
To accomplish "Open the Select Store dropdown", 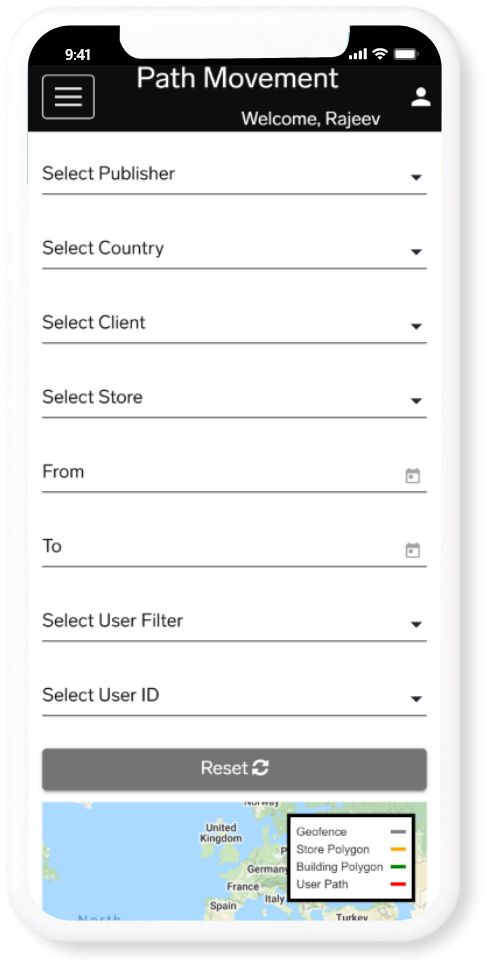I will (x=234, y=398).
